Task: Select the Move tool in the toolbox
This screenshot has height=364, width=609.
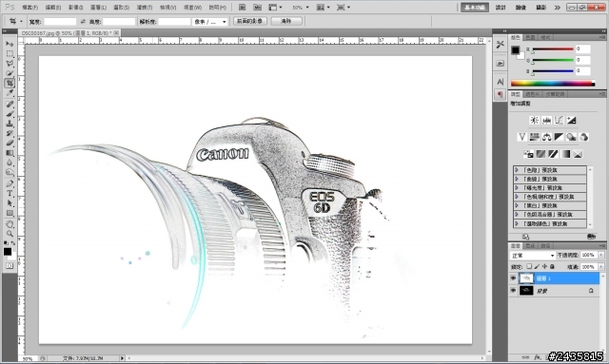Action: (x=10, y=44)
